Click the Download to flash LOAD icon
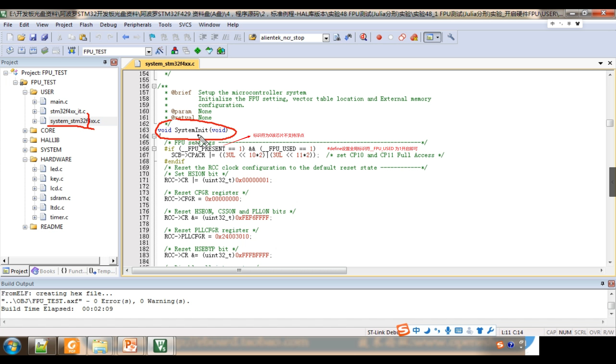Screen dimensions: 616x364 click(71, 51)
